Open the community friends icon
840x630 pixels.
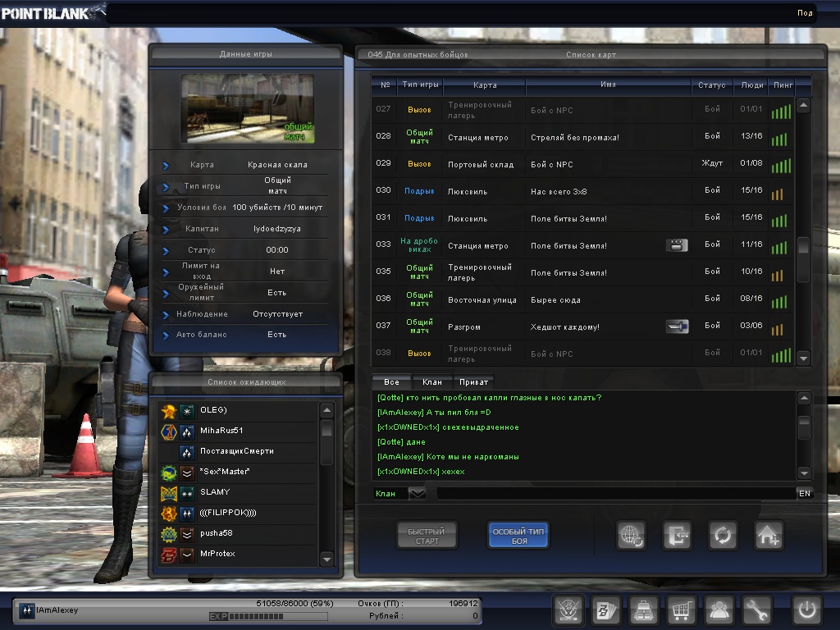click(719, 610)
